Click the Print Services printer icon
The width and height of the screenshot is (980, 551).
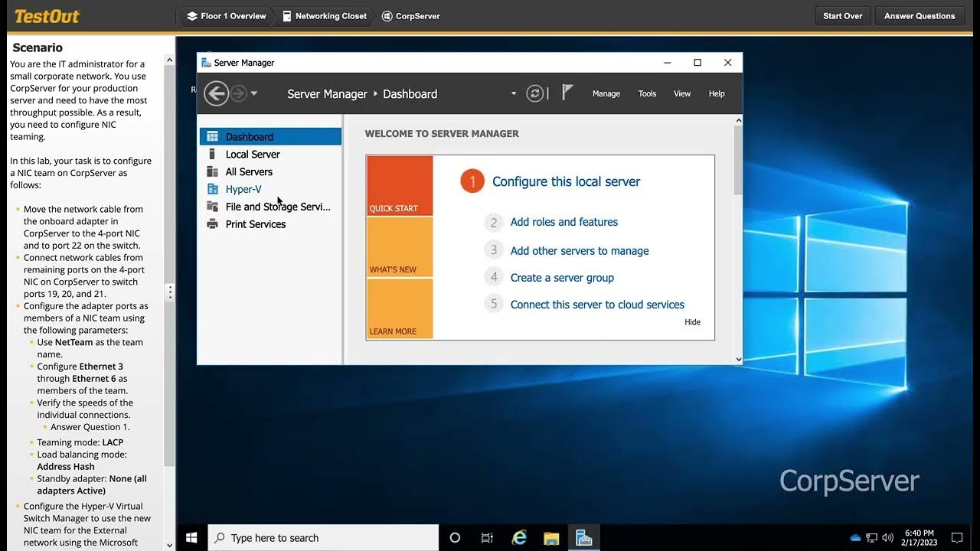(212, 224)
